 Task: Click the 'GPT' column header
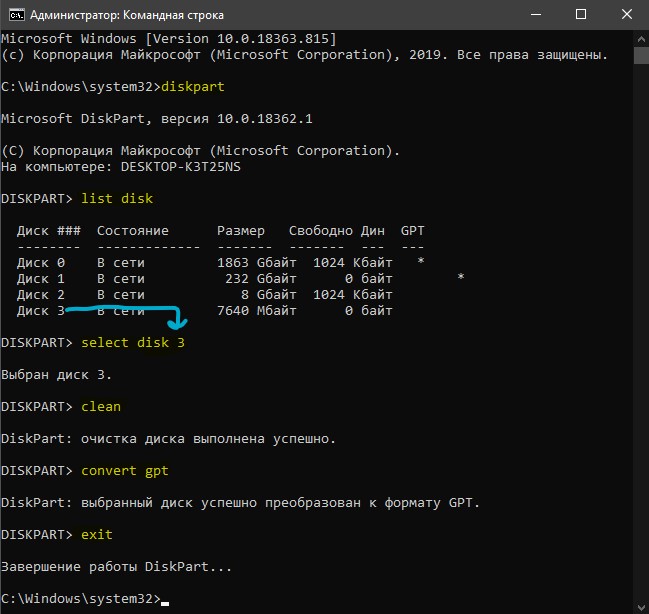click(x=412, y=231)
